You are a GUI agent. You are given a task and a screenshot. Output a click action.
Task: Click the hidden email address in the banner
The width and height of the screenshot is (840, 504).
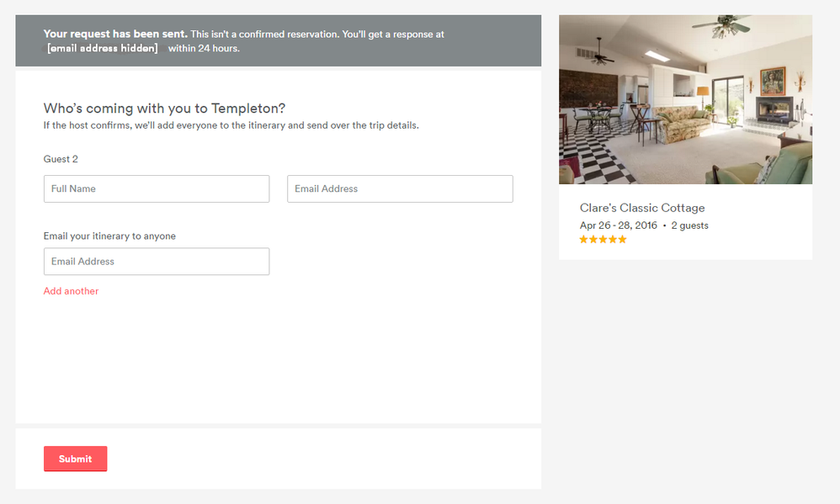[x=103, y=49]
